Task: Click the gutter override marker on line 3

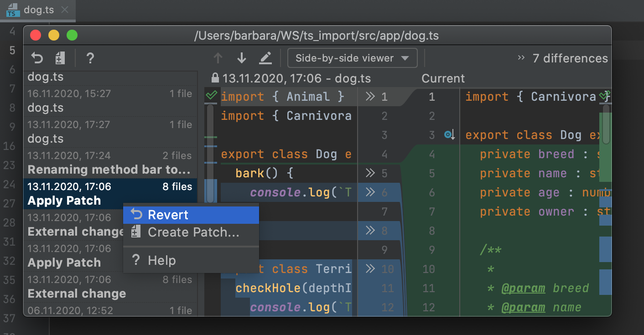Action: [449, 135]
